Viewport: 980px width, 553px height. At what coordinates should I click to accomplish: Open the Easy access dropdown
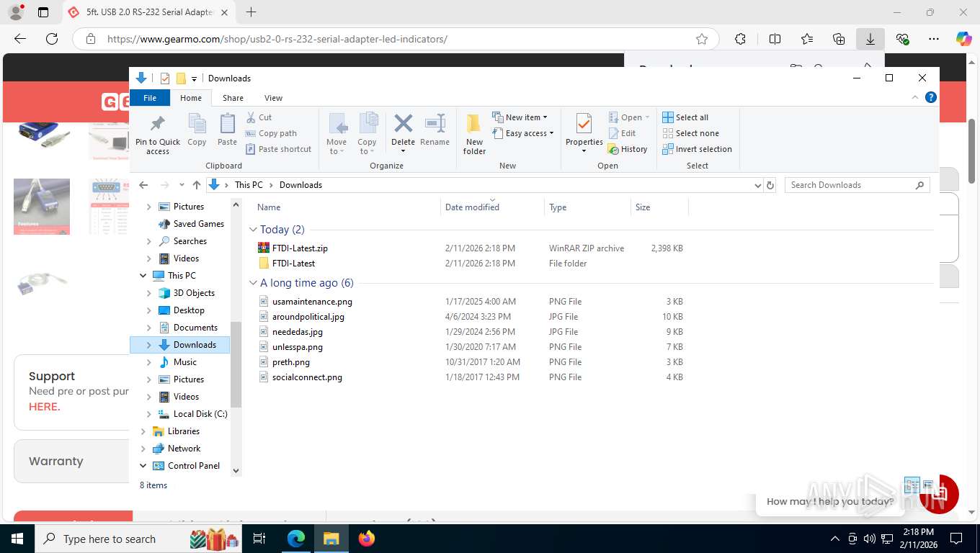click(x=523, y=133)
